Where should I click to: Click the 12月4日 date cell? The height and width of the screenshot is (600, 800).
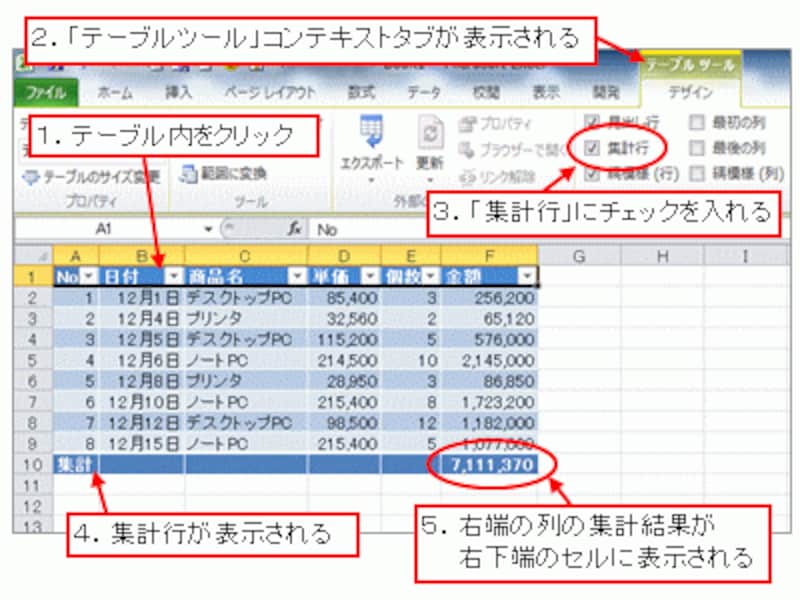click(x=142, y=319)
